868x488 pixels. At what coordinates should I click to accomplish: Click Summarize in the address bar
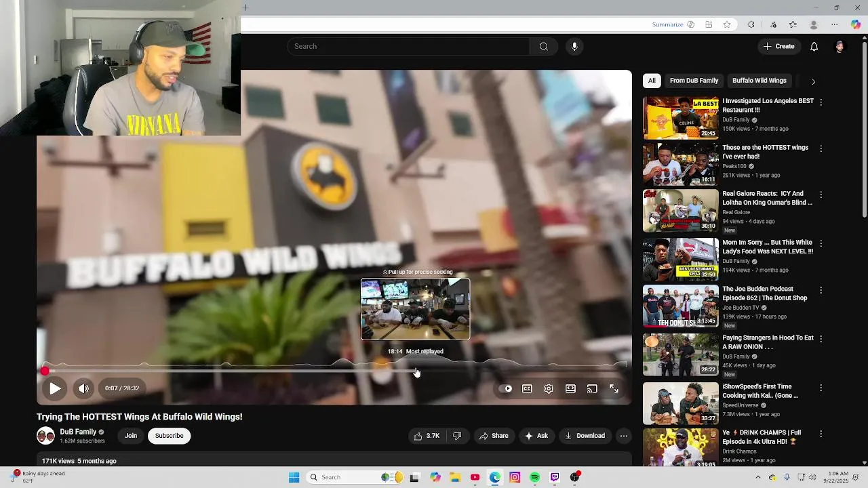tap(668, 24)
